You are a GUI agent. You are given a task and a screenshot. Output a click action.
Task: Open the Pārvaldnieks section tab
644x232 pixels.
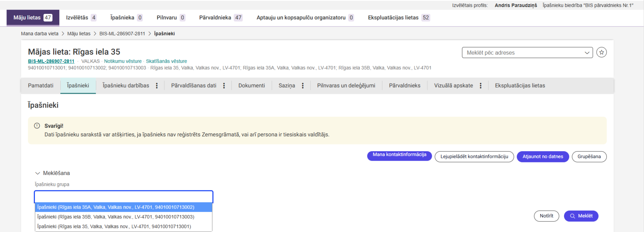tap(405, 86)
